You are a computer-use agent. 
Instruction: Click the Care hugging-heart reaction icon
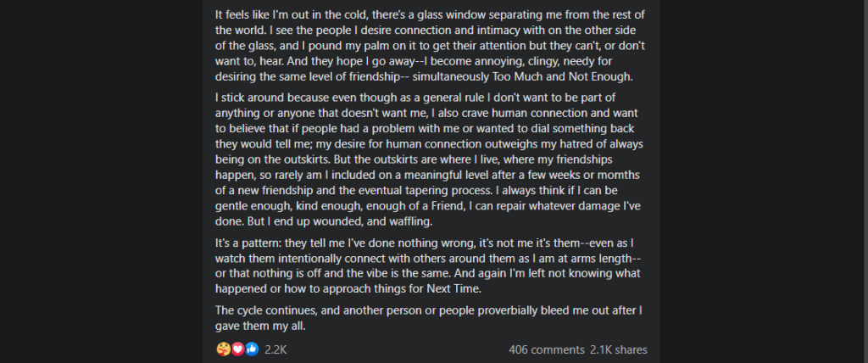tap(223, 349)
